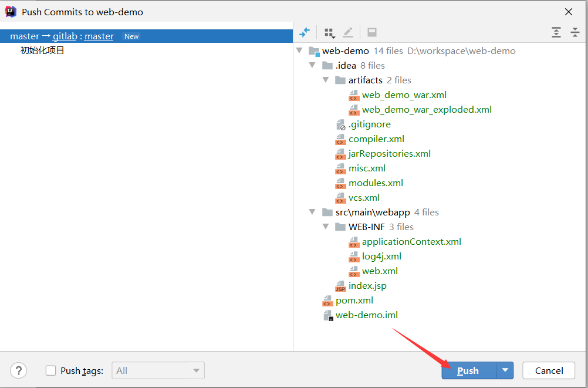Click the vcs.xml file icon

pyautogui.click(x=340, y=198)
